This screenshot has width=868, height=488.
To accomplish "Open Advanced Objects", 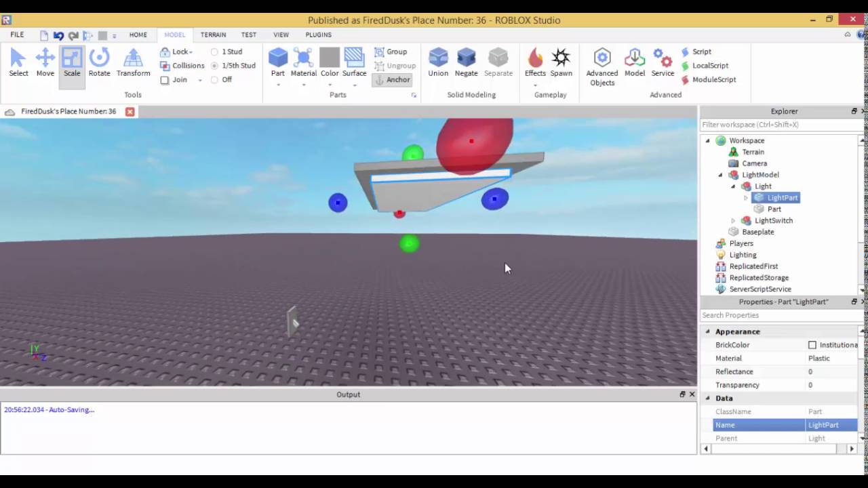I will 602,67.
